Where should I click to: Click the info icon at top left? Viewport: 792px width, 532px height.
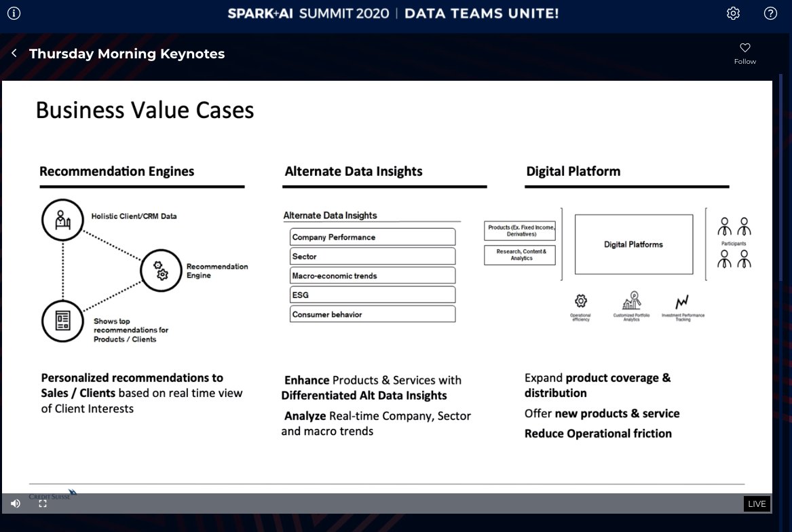click(x=15, y=12)
